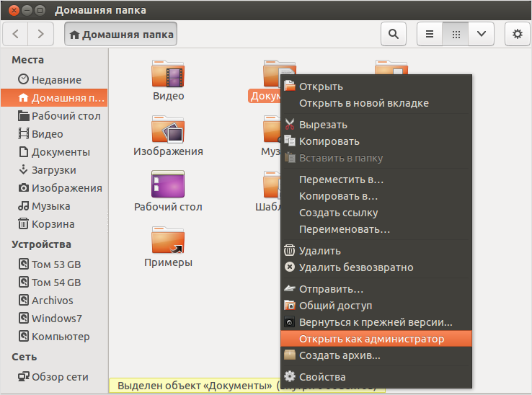Choose Свойства in the context menu
Screen dimensions: 532x395
click(376, 377)
